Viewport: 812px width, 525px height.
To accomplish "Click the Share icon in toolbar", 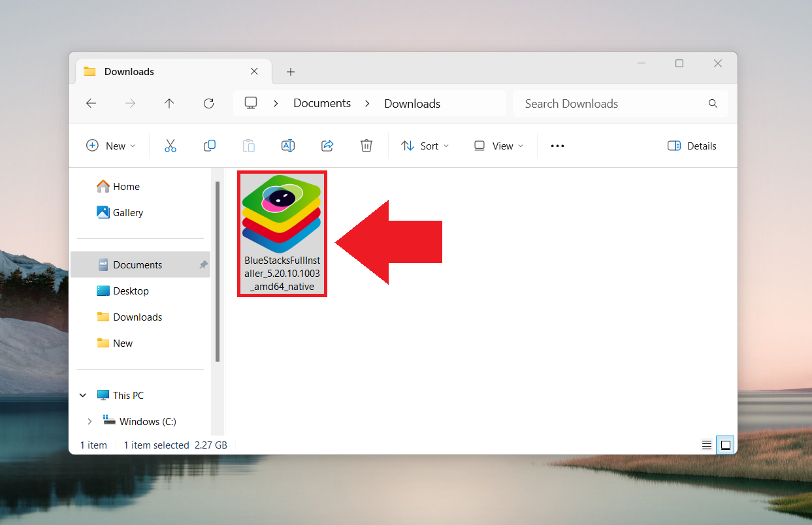I will point(327,146).
